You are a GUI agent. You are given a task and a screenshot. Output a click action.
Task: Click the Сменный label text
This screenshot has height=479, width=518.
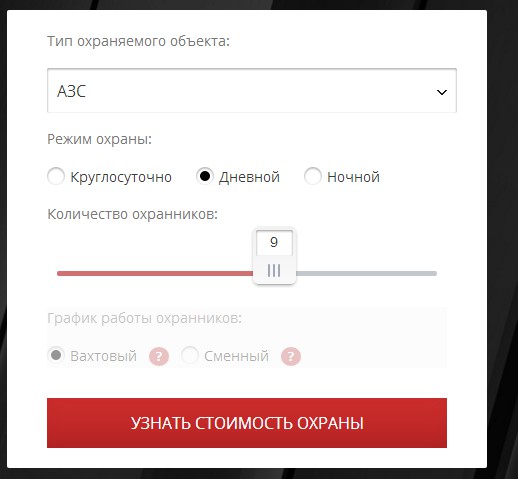pos(236,356)
